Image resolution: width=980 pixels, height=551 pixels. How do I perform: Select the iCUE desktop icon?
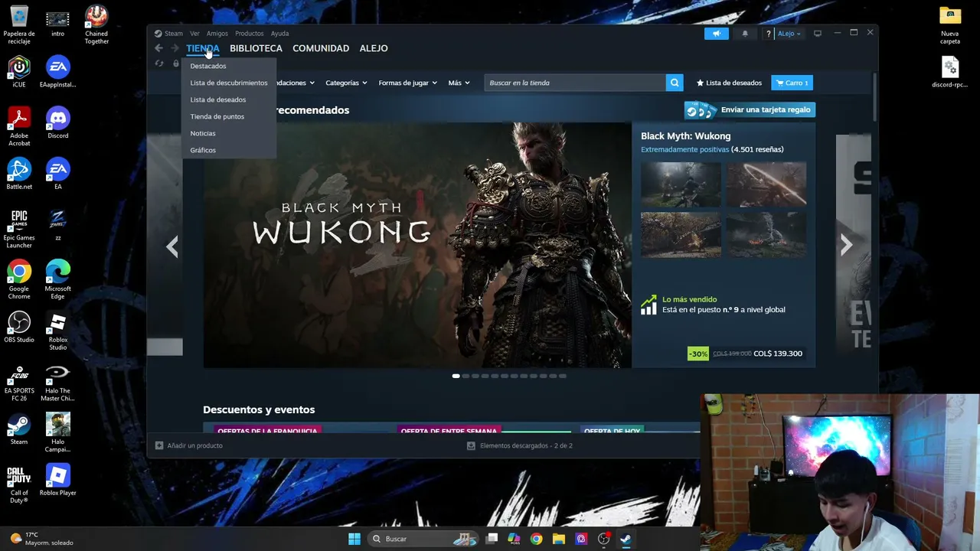pos(19,72)
